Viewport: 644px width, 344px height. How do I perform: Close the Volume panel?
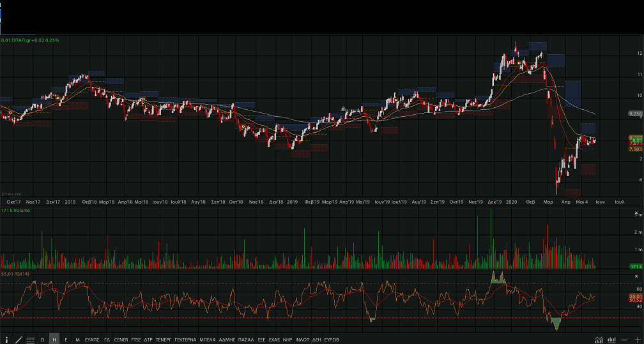[x=636, y=213]
